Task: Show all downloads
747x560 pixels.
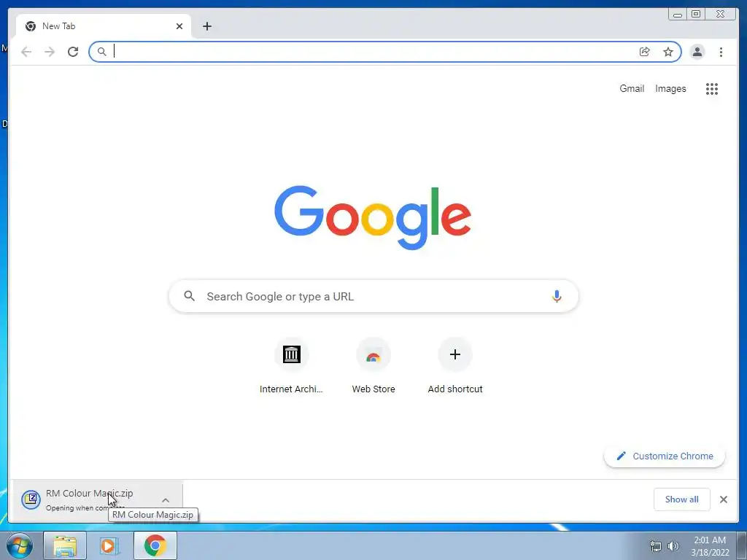Action: coord(682,499)
